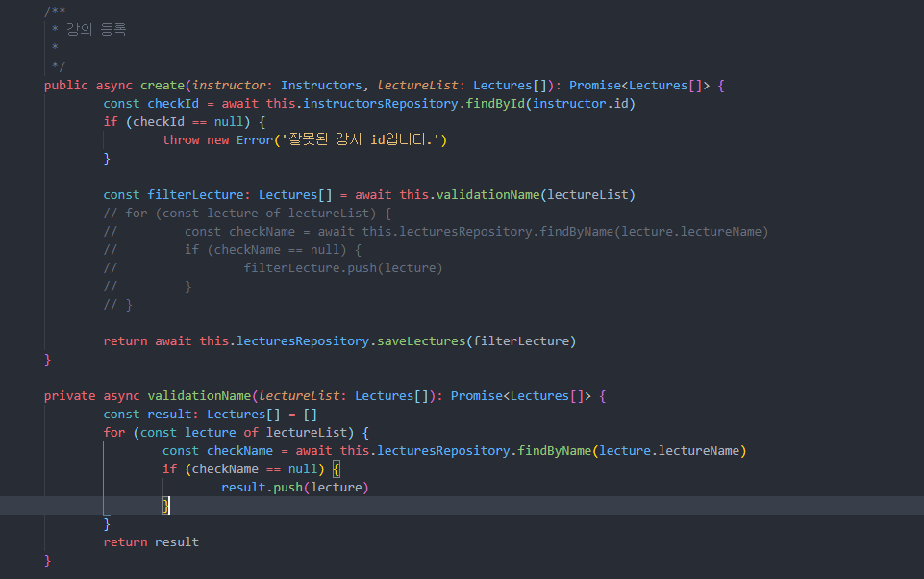Click 'return result' statement

(x=151, y=541)
